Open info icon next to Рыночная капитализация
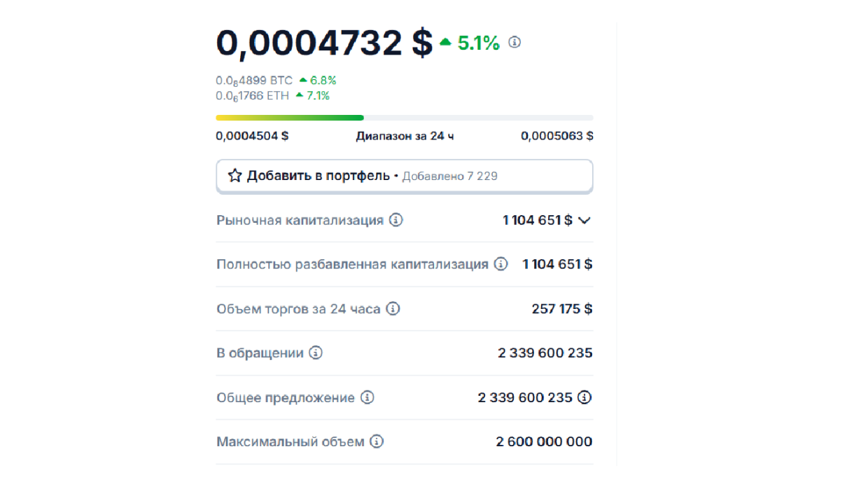The width and height of the screenshot is (868, 489). (396, 220)
